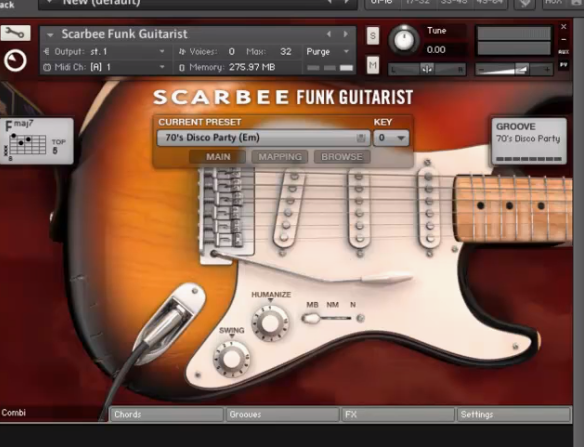Viewport: 584px width, 447px height.
Task: Increase volume with the plus sign
Action: tap(547, 69)
